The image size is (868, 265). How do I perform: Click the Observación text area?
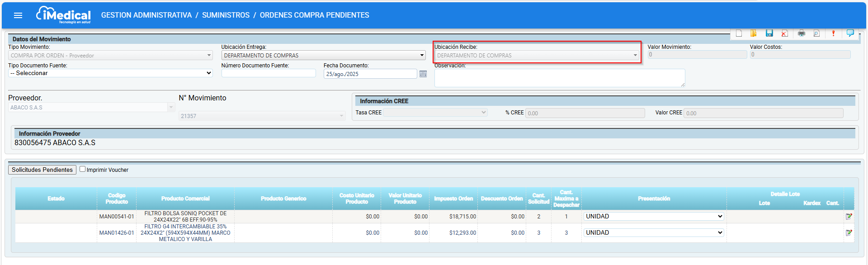559,78
